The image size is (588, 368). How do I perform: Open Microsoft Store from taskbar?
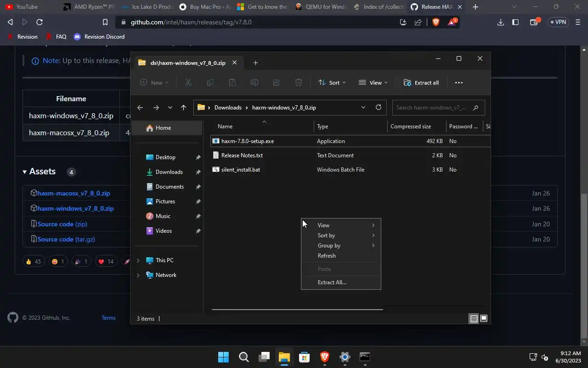coord(304,357)
